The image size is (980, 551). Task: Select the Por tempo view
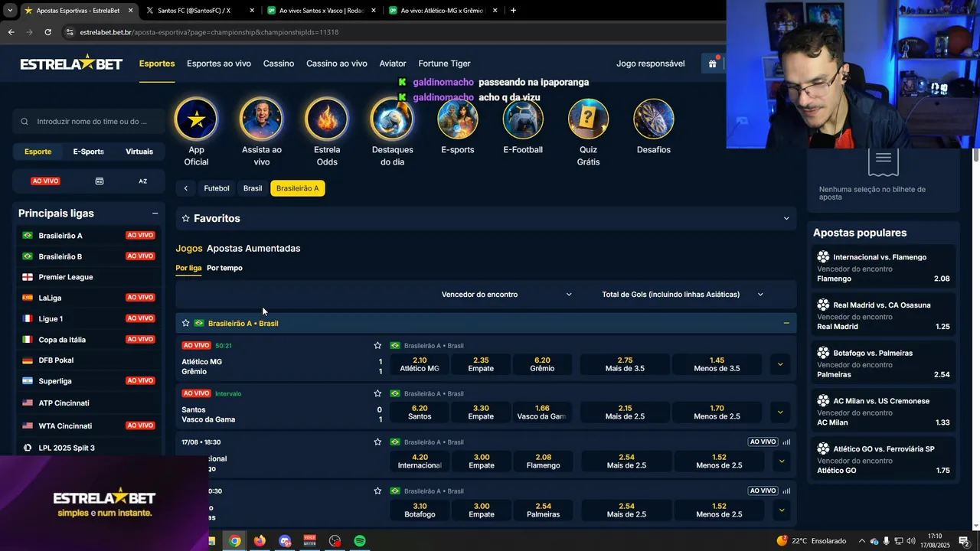[224, 268]
